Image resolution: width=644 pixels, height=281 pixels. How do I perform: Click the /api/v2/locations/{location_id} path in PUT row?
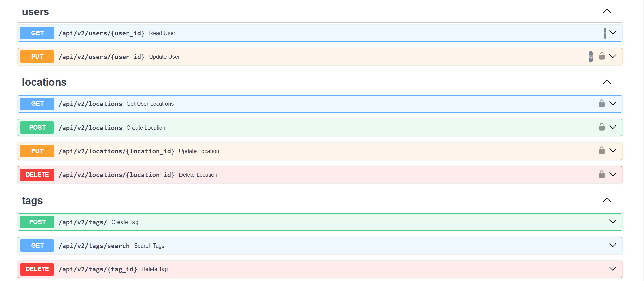[116, 151]
